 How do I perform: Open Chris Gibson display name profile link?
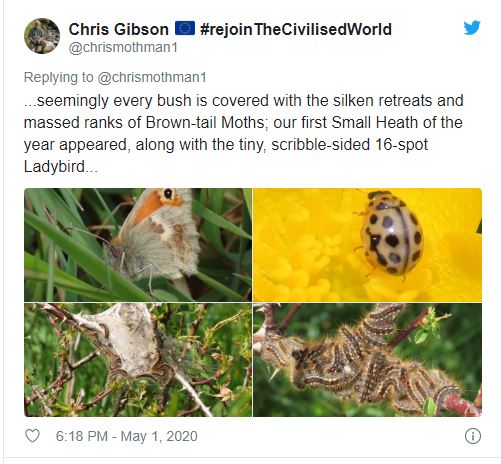click(x=119, y=29)
